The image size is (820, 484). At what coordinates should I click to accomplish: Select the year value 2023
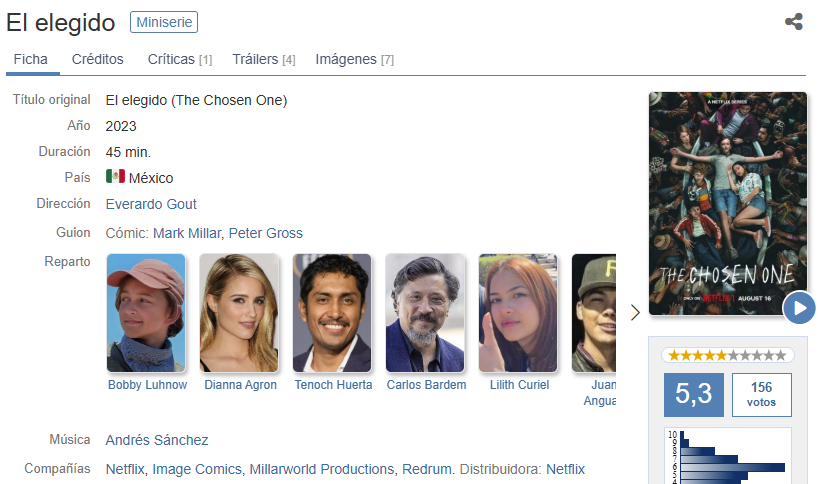click(121, 126)
